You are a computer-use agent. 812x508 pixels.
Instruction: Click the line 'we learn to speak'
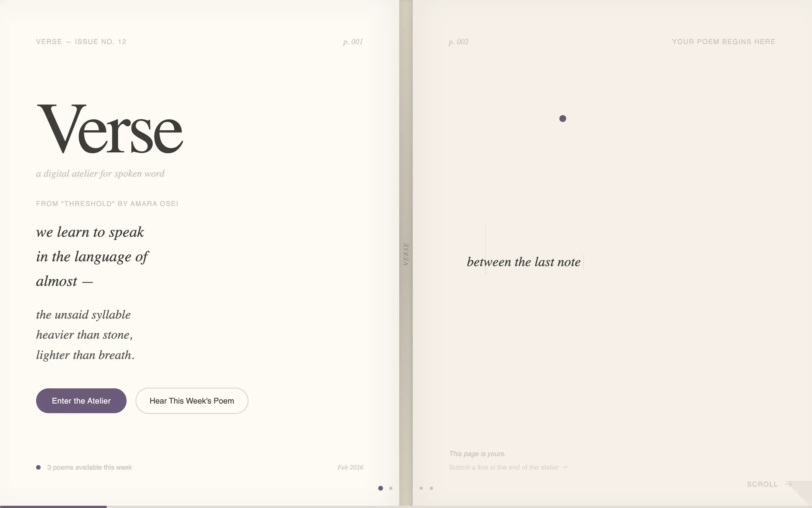point(90,232)
